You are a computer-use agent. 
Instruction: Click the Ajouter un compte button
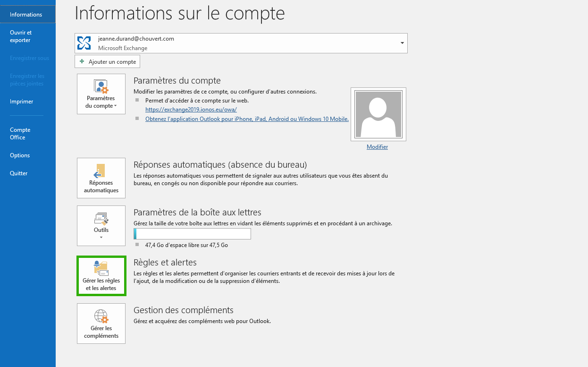tap(107, 62)
